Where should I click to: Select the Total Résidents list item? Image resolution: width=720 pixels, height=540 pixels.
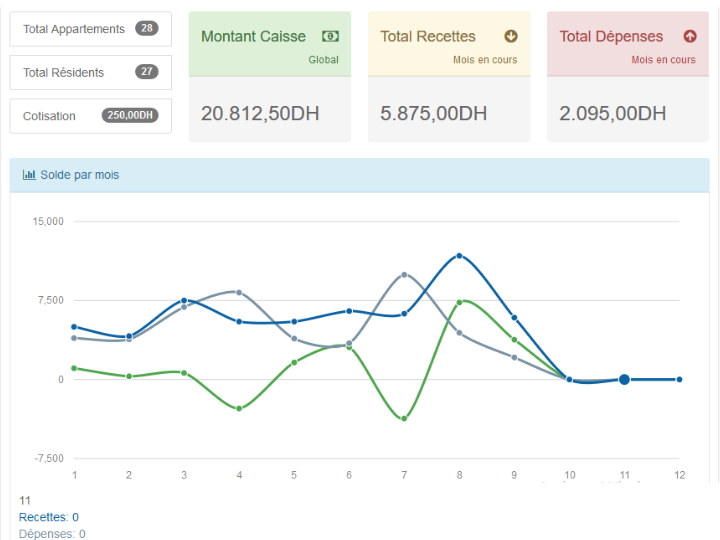[x=64, y=72]
